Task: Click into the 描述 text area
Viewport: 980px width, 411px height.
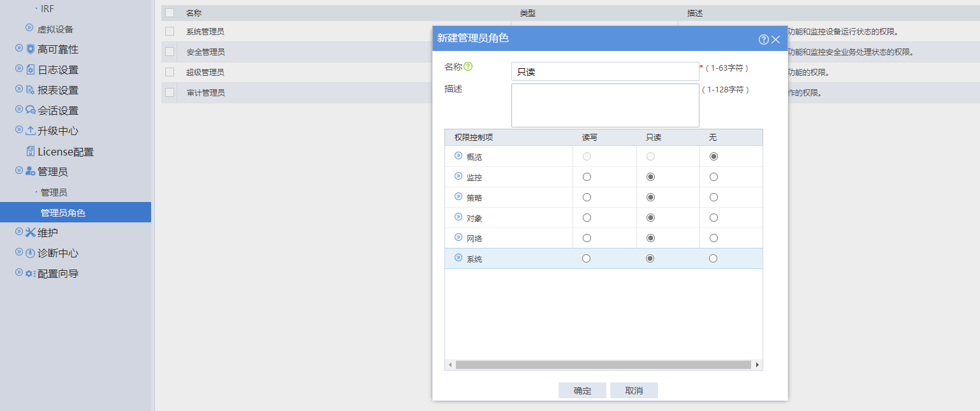Action: click(x=604, y=106)
